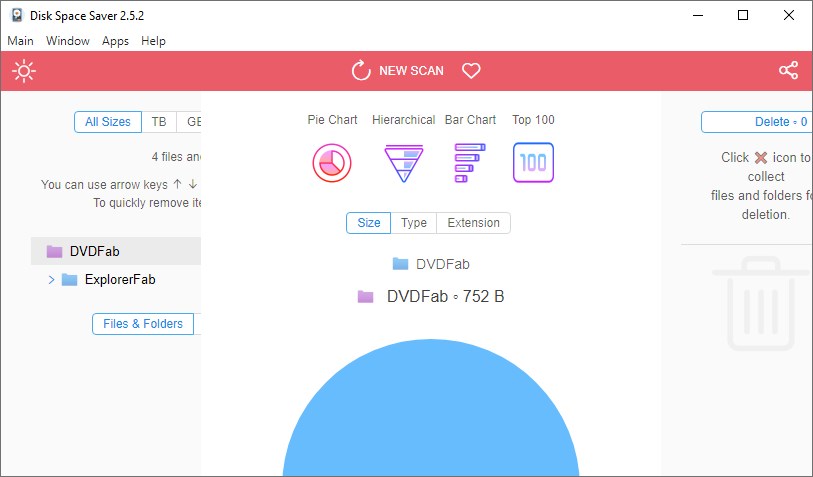Open the share icon in the toolbar

click(788, 71)
